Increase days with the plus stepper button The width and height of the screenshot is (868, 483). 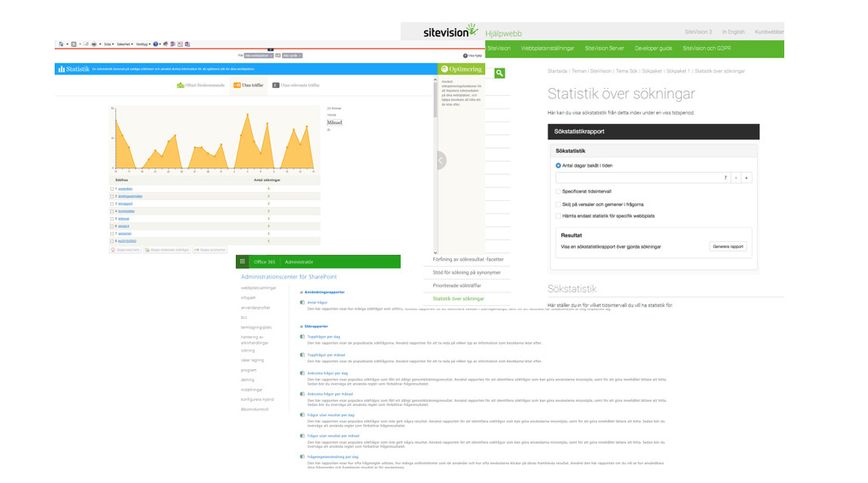[746, 178]
